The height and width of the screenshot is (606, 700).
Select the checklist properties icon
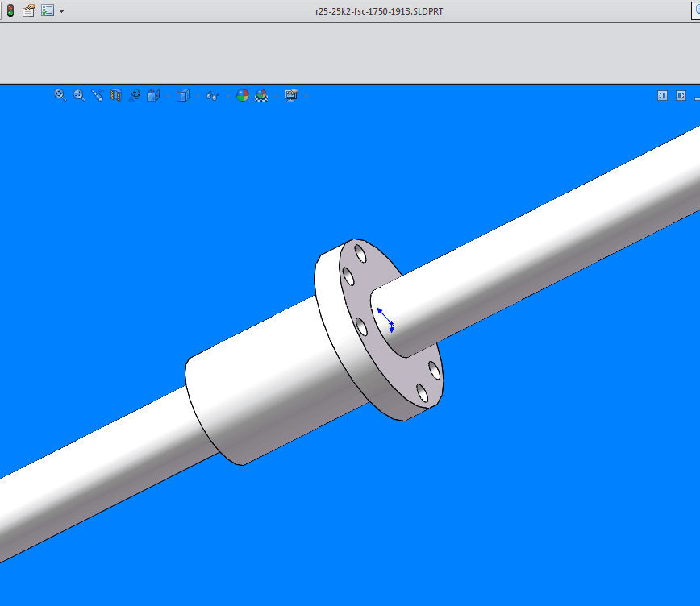tap(47, 10)
